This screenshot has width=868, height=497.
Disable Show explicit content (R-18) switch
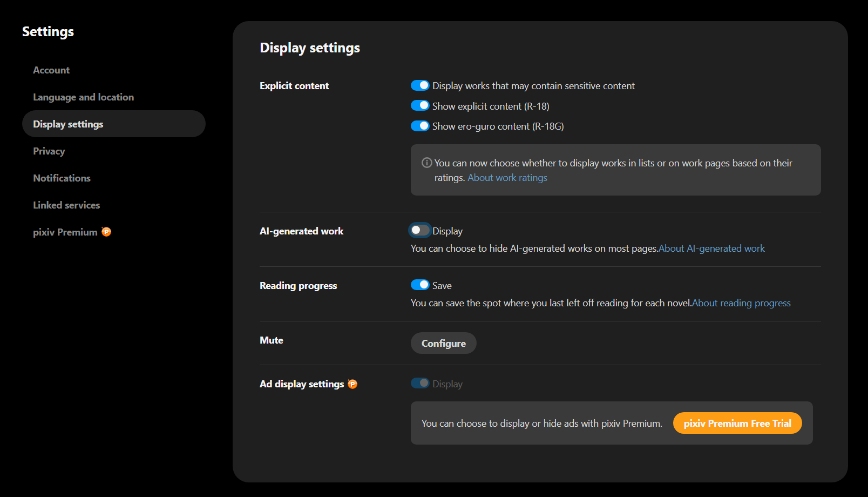[420, 106]
